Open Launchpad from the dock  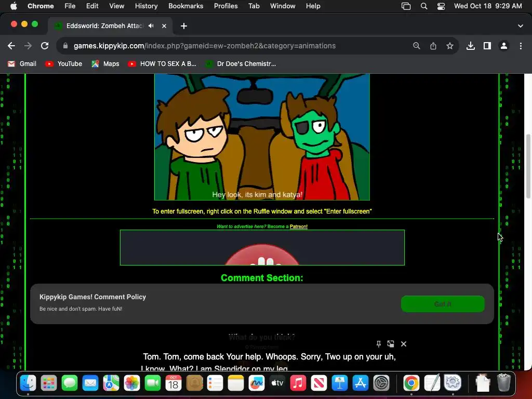coord(49,383)
